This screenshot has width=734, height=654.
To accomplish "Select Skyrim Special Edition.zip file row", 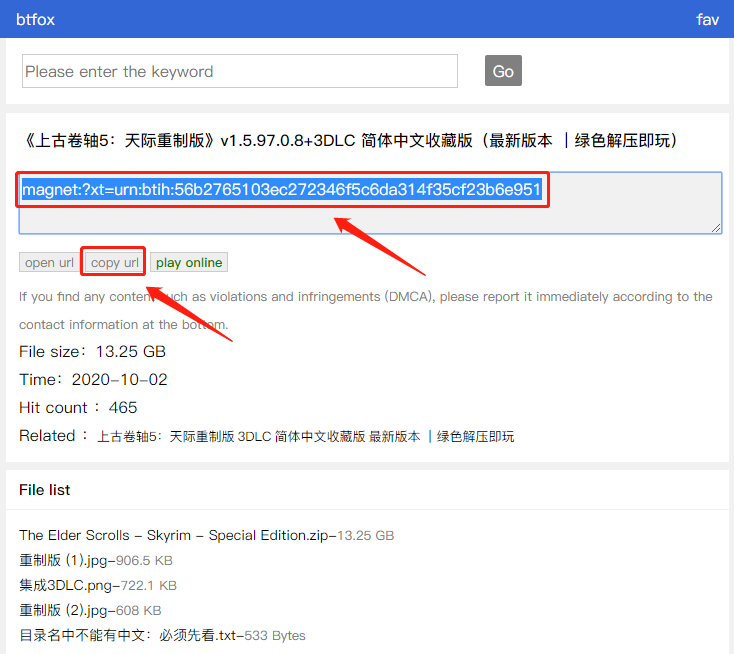I will (x=206, y=536).
